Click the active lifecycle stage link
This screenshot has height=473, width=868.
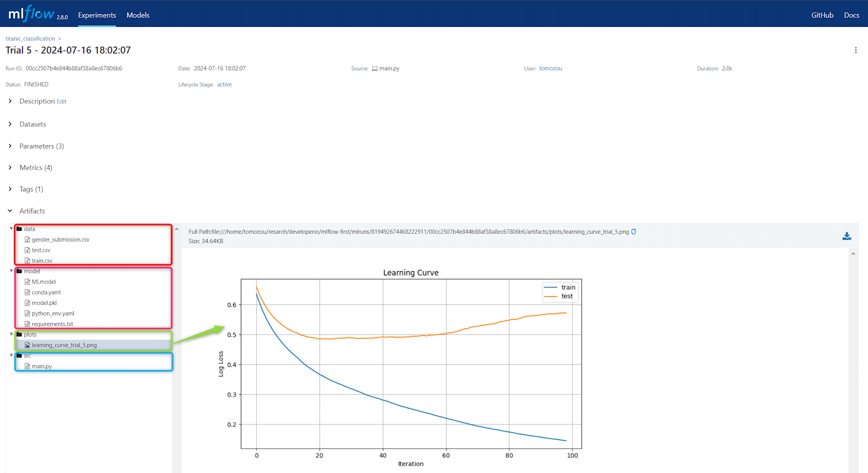click(224, 85)
